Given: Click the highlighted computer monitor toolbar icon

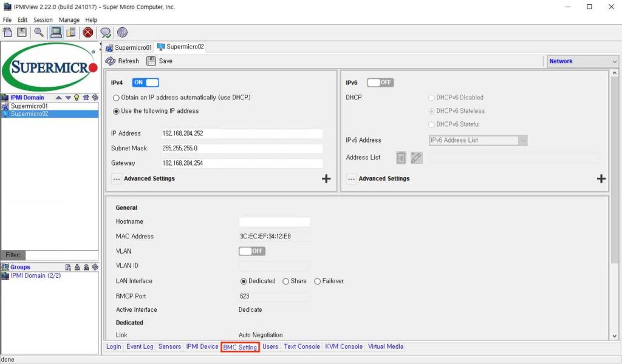Looking at the screenshot, I should point(56,33).
